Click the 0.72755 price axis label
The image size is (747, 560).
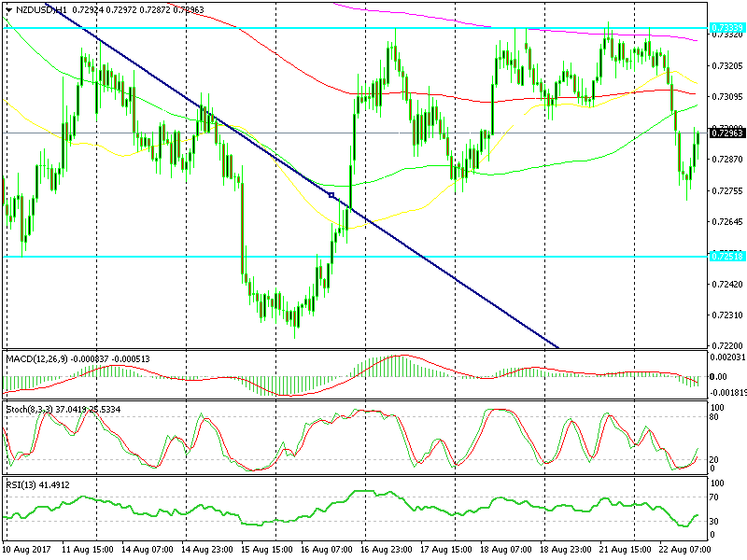point(727,191)
